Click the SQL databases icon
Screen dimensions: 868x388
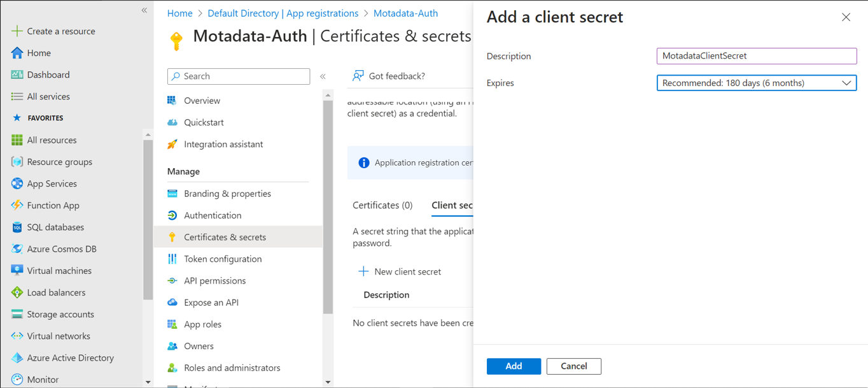tap(17, 227)
